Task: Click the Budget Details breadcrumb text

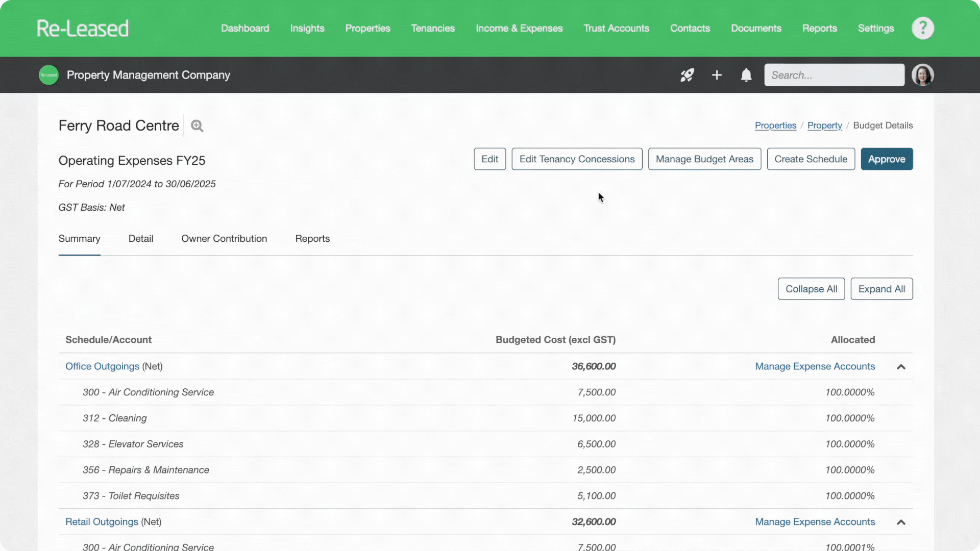Action: pyautogui.click(x=883, y=126)
